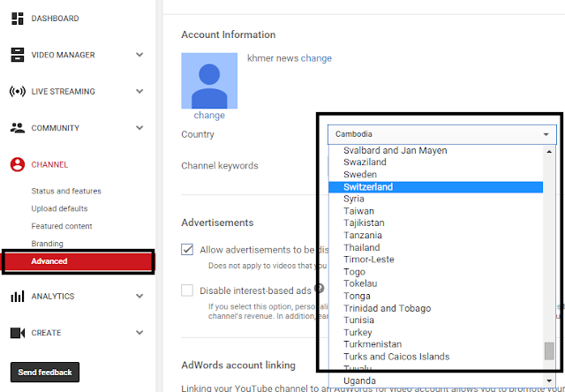Click change link under the avatar

click(x=209, y=116)
